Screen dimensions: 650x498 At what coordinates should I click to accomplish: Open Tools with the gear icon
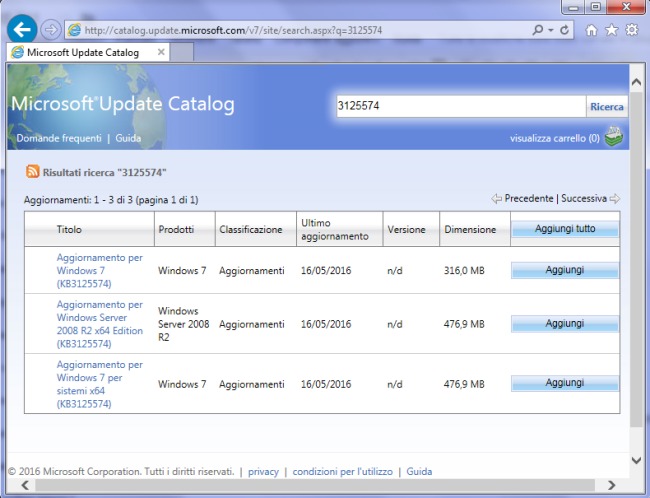pyautogui.click(x=632, y=29)
